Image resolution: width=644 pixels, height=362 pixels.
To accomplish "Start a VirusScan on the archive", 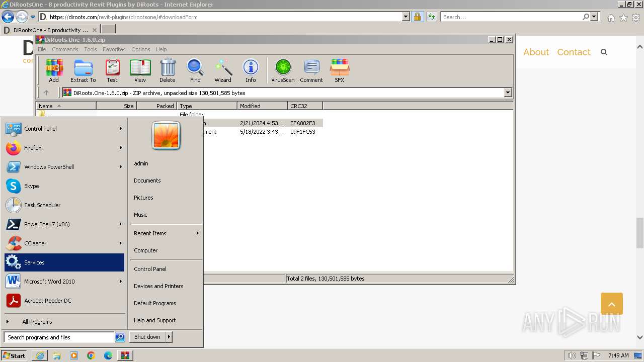I will 283,70.
